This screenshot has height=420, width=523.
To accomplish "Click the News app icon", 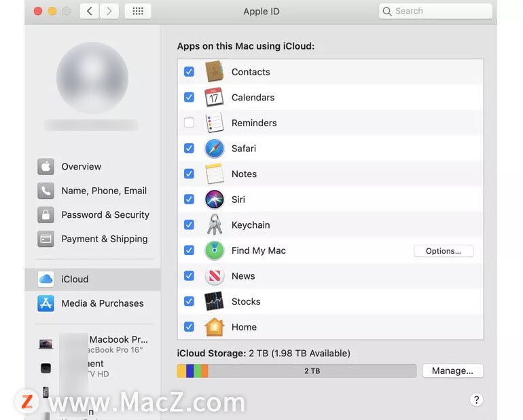I will pos(214,275).
